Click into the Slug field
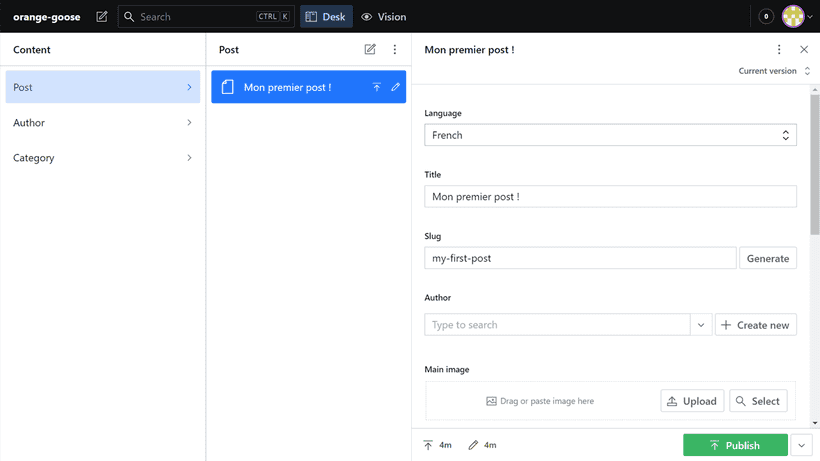 coord(580,258)
